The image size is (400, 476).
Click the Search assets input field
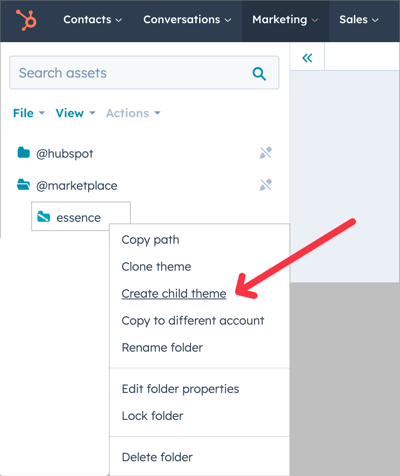point(144,73)
